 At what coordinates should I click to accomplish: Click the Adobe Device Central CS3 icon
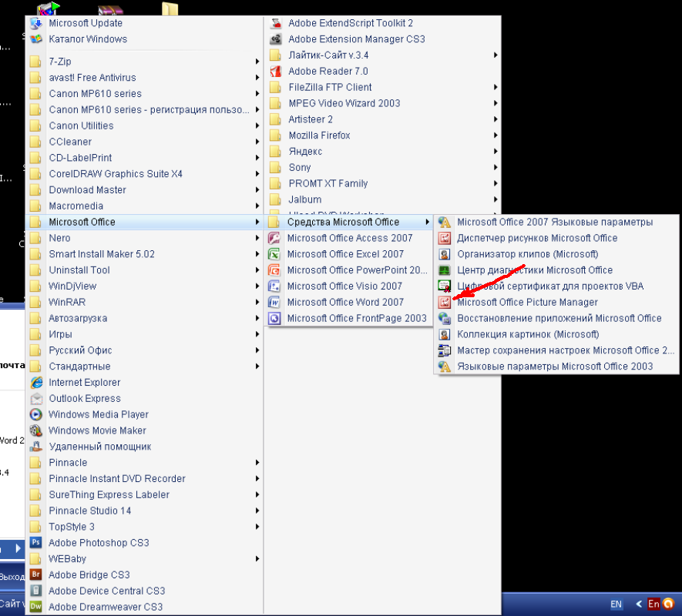36,591
